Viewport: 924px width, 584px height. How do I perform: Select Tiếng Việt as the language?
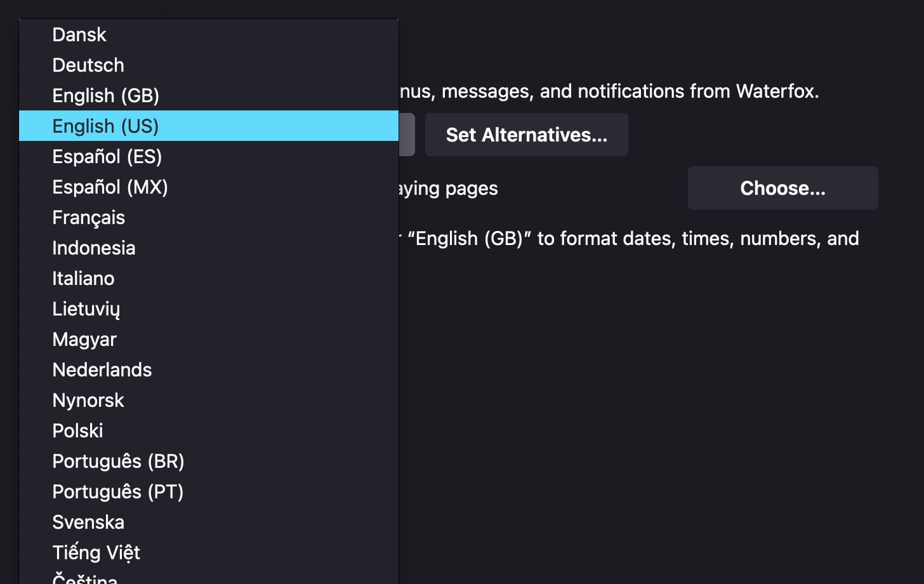(96, 552)
